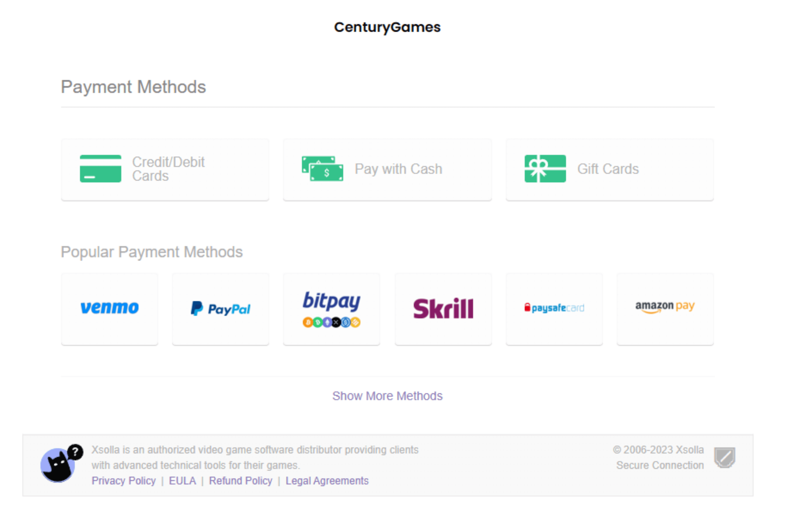Pick Skrill as payment method
This screenshot has height=530, width=812.
tap(443, 308)
